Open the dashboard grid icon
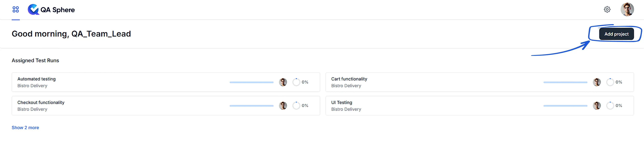The height and width of the screenshot is (141, 644). click(x=15, y=10)
